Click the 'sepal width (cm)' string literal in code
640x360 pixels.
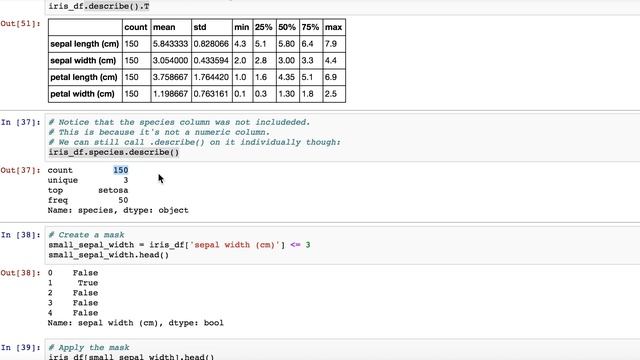click(235, 245)
